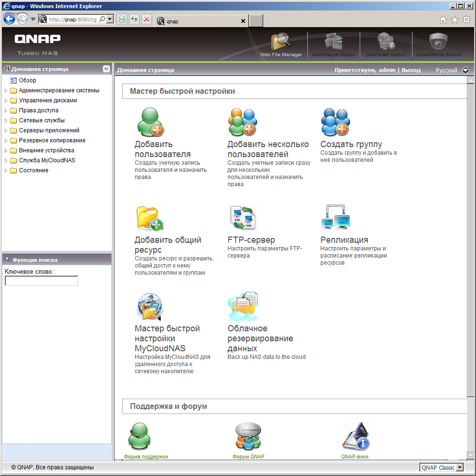Open the FTP-сервер icon

243,218
